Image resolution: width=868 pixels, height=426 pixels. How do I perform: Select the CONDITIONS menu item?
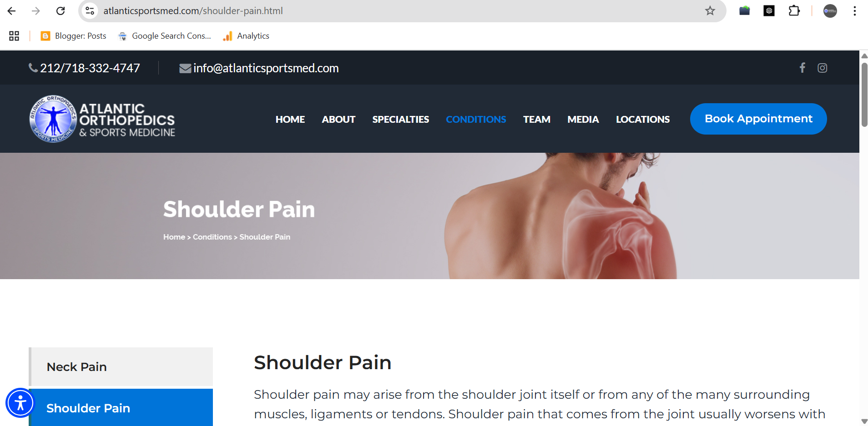[476, 119]
